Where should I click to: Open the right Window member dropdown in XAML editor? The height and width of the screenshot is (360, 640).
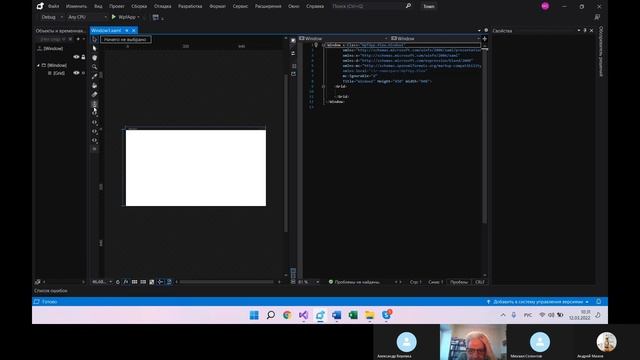click(x=436, y=39)
